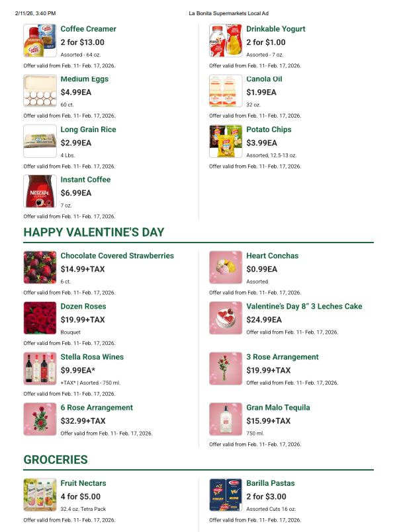Open the Chocolate Covered Strawberries title link
397x532 pixels.
[x=117, y=256]
